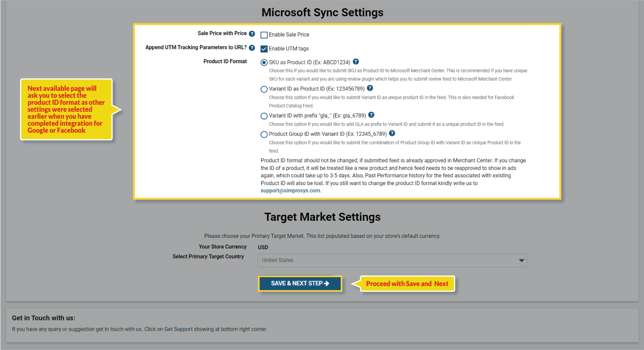The width and height of the screenshot is (644, 350).
Task: Tick the Enable Sale Price checkbox
Action: click(x=264, y=35)
